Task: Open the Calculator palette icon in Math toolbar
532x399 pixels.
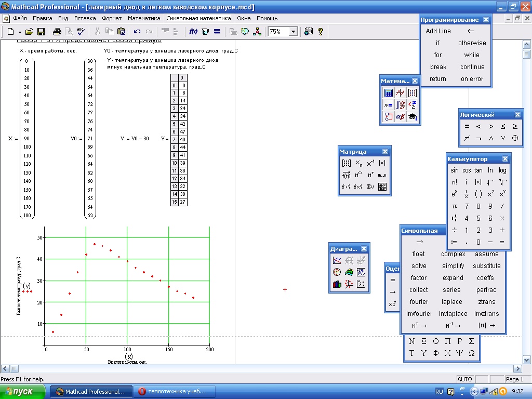Action: 388,93
